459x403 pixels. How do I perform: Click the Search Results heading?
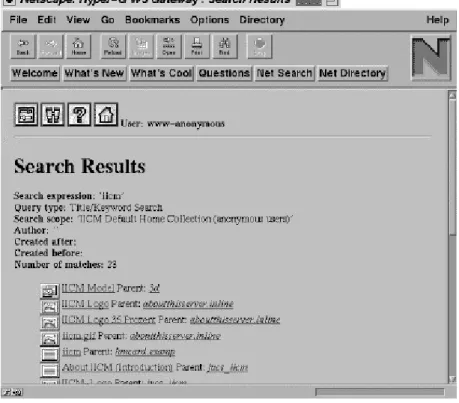coord(80,166)
